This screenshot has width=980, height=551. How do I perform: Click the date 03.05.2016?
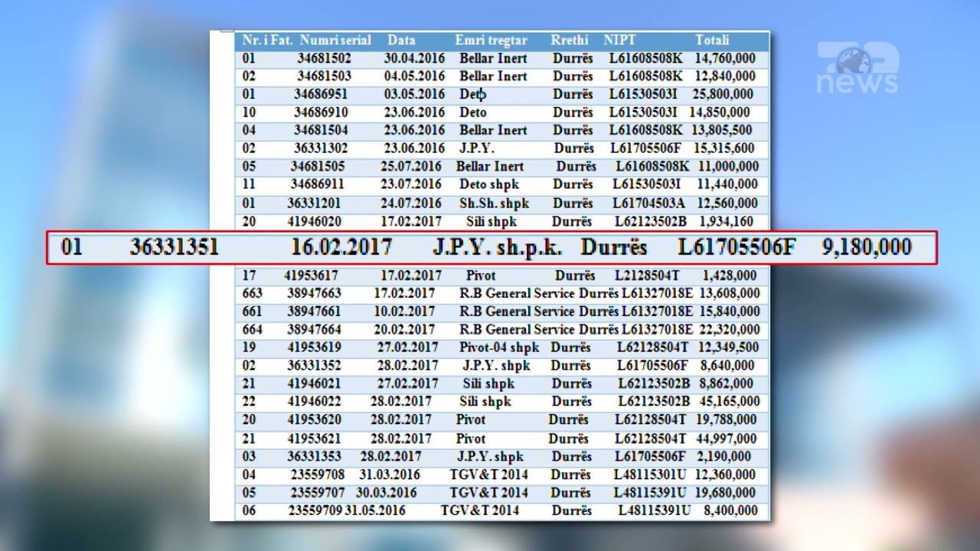click(414, 94)
